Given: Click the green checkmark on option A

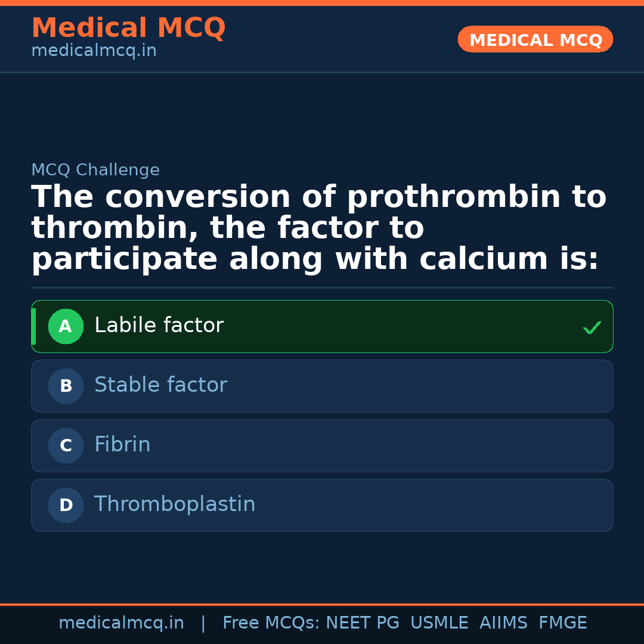Looking at the screenshot, I should [x=592, y=327].
